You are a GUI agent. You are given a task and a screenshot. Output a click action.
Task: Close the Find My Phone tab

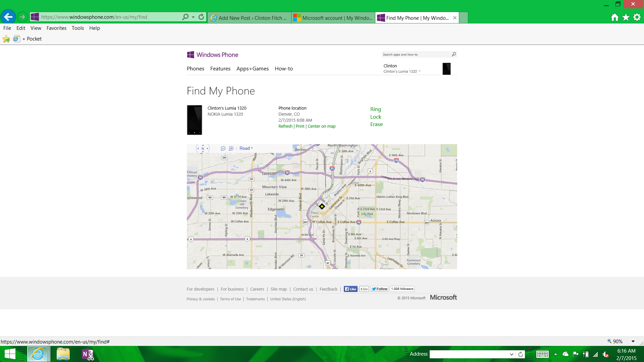454,18
